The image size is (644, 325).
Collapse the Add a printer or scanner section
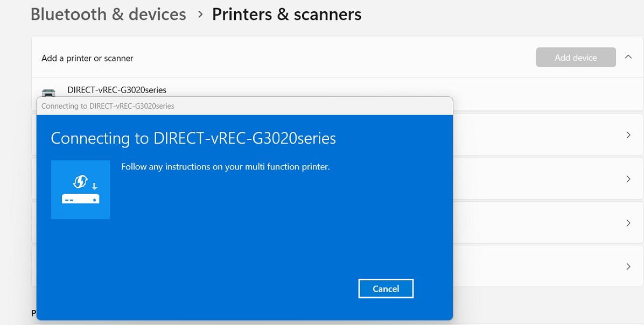[628, 57]
